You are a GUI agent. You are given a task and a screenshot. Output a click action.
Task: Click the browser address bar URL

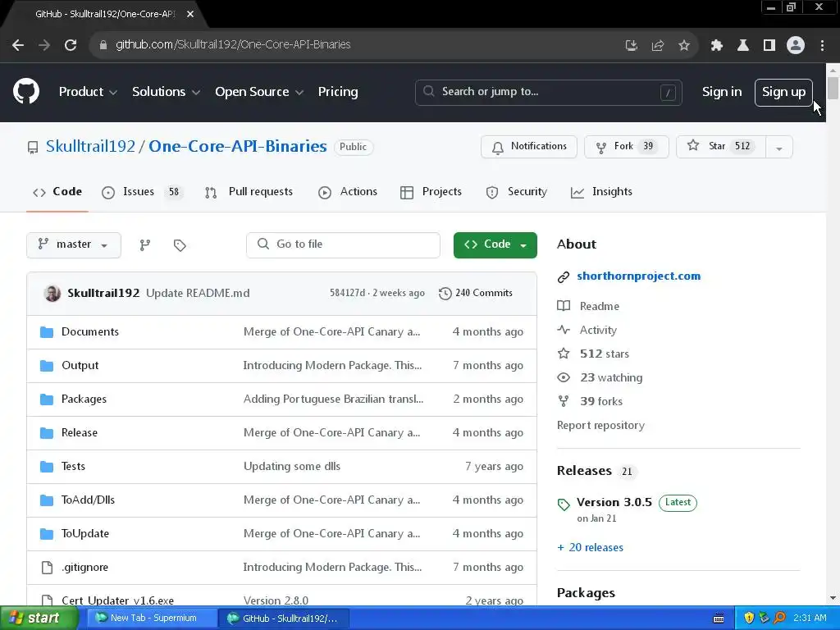coord(233,45)
